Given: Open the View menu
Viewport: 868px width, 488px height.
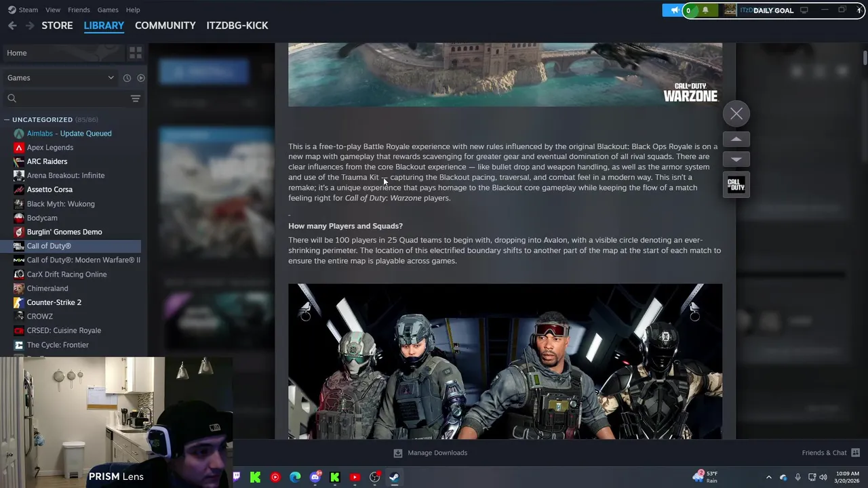Looking at the screenshot, I should pyautogui.click(x=53, y=10).
